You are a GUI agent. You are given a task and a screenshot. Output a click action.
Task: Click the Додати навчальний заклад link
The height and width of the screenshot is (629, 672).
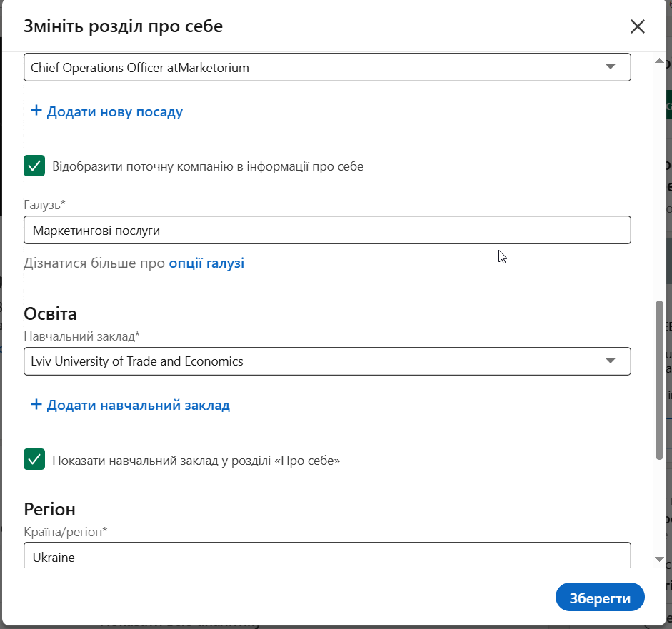point(139,406)
